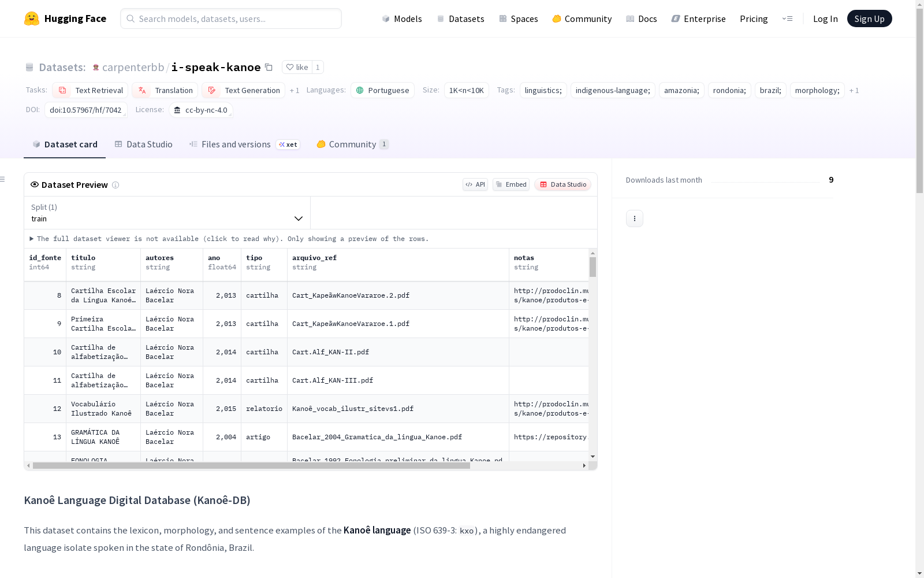Open the Files and versions tab
Viewport: 924px width, 578px height.
pyautogui.click(x=244, y=144)
